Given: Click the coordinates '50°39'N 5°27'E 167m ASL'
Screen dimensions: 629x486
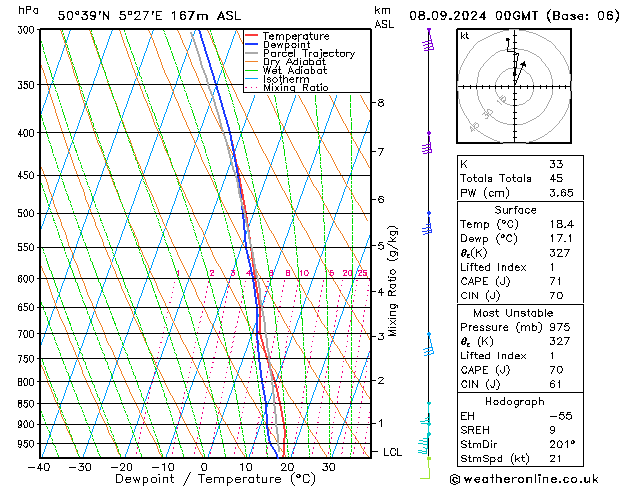Looking at the screenshot, I should pyautogui.click(x=149, y=16).
